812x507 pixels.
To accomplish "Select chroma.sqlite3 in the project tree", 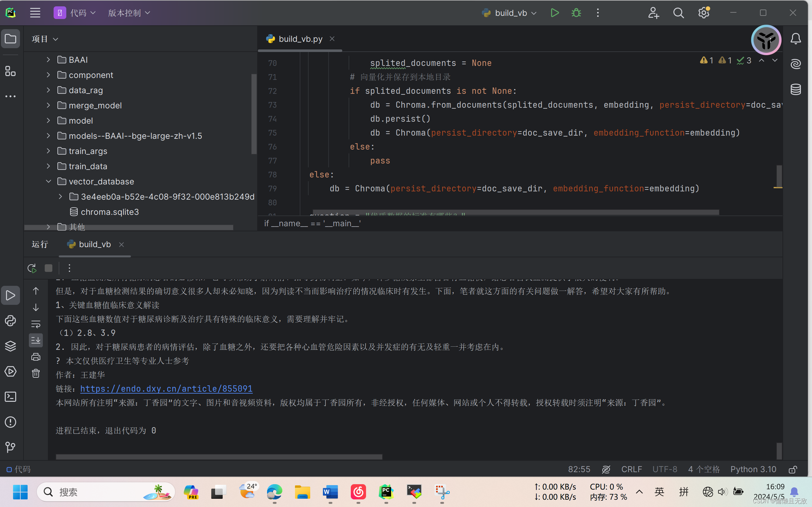I will click(x=109, y=212).
